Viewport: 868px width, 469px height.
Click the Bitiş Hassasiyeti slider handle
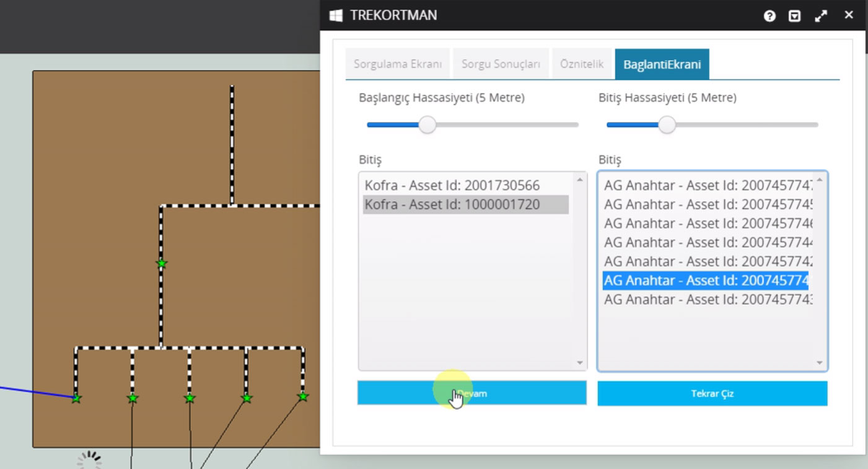tap(667, 125)
